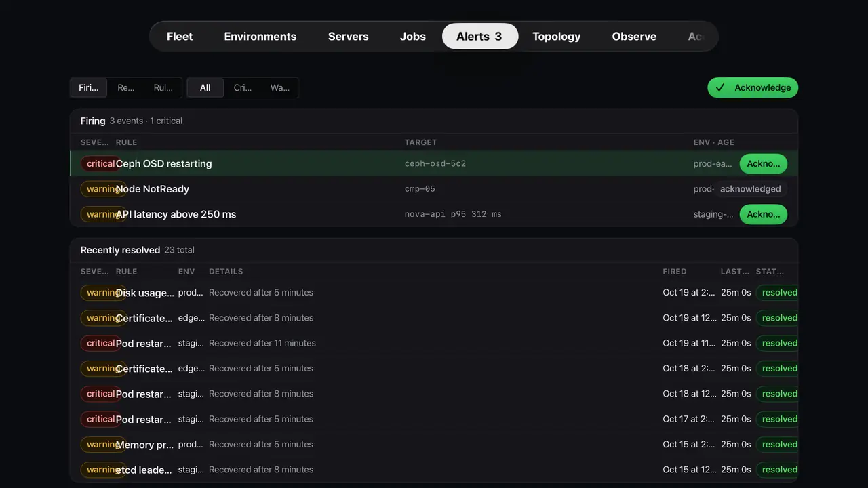
Task: Click the '3 events · 1 critical' summary
Action: [146, 121]
